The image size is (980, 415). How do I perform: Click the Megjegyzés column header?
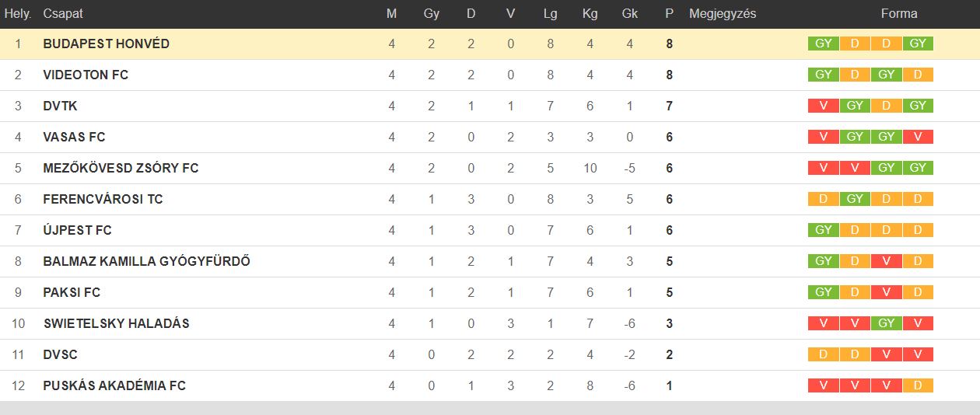coord(723,13)
